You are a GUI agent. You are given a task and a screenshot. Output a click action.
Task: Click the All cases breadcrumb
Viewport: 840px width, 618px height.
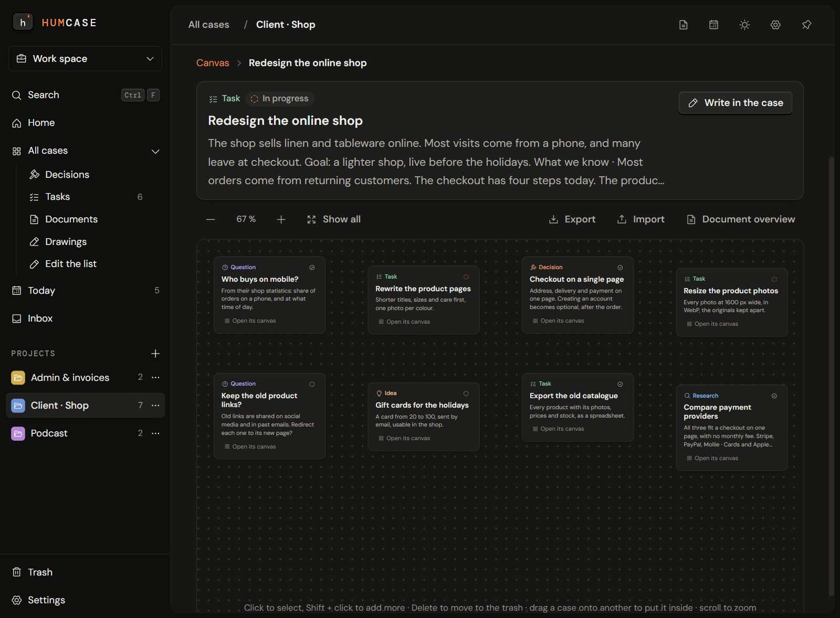click(209, 25)
